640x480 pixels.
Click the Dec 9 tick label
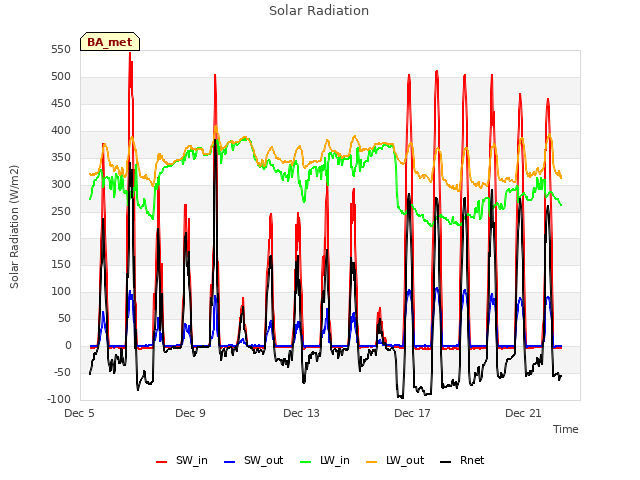click(x=191, y=413)
